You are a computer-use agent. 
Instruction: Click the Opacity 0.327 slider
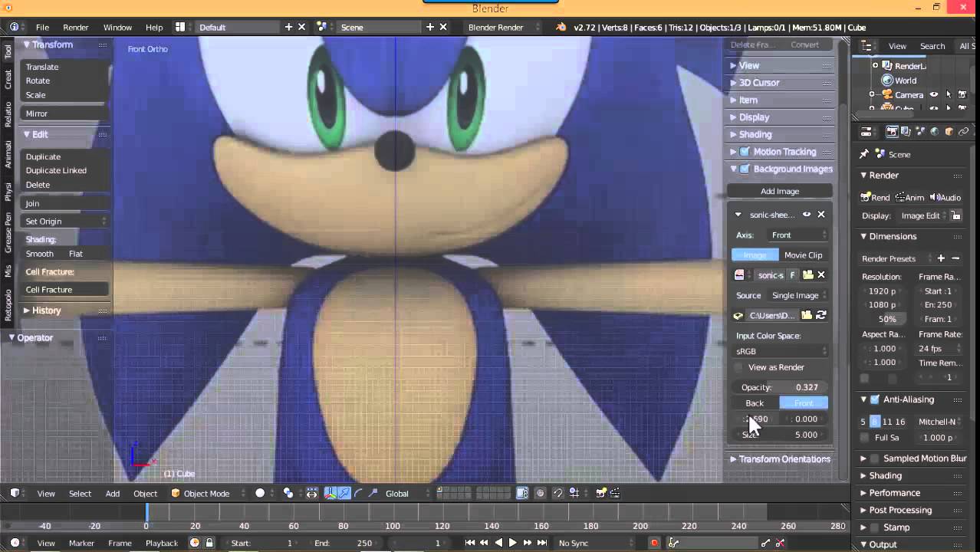point(780,387)
